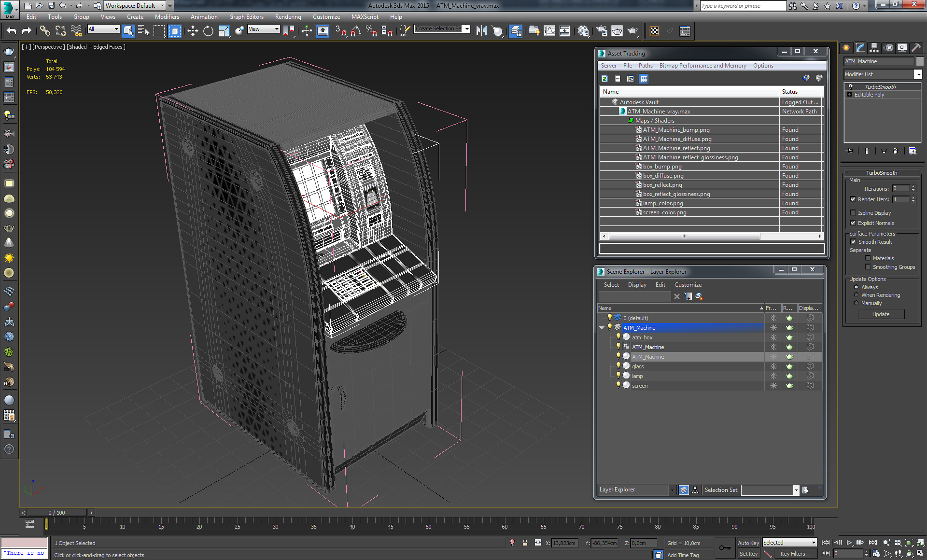Click the TurboSmooth Update button

tap(881, 314)
